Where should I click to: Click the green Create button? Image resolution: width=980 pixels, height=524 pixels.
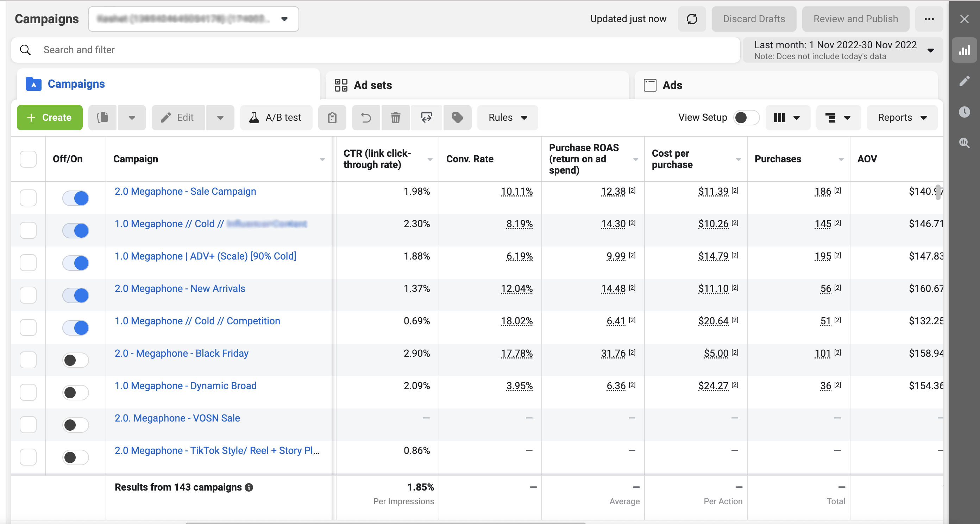(x=49, y=118)
